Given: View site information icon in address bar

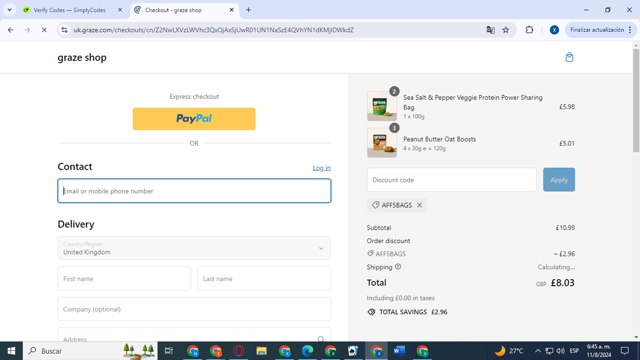Looking at the screenshot, I should [x=64, y=30].
